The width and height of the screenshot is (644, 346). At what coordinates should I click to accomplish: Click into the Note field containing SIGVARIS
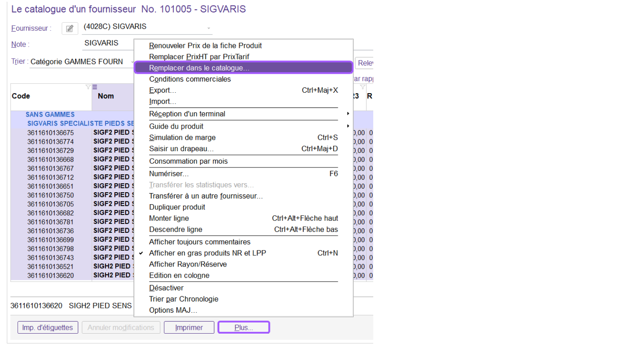[x=108, y=43]
